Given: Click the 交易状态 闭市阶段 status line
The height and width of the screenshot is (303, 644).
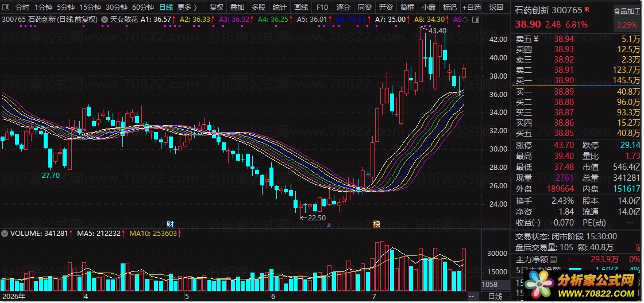Looking at the screenshot, I should (x=565, y=236).
